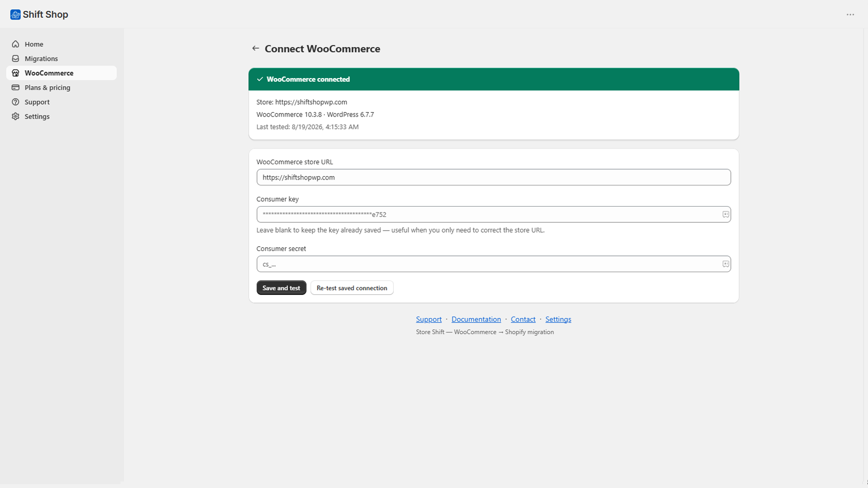Focus the WooCommerce store URL field
868x488 pixels.
pyautogui.click(x=493, y=177)
